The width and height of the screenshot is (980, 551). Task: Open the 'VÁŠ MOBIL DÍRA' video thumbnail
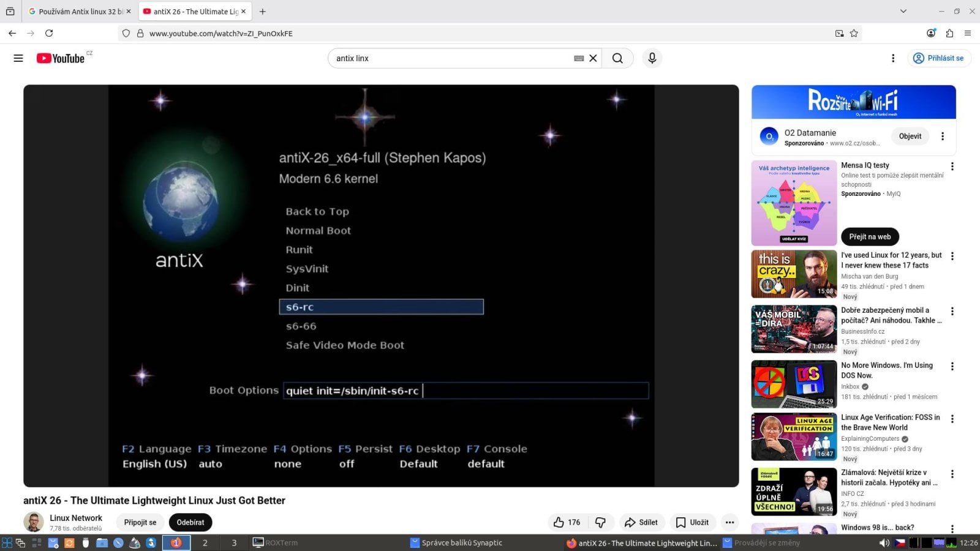(x=794, y=329)
